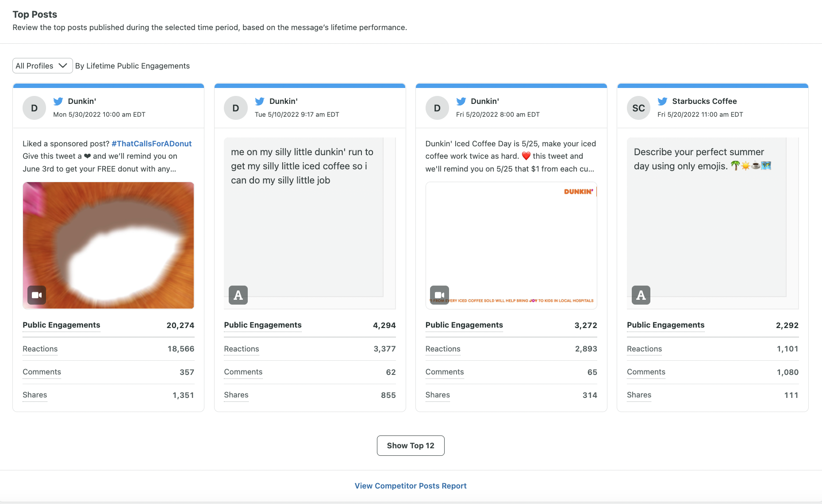
Task: Click the Comments label on the 5/10/2022 card
Action: click(x=243, y=372)
